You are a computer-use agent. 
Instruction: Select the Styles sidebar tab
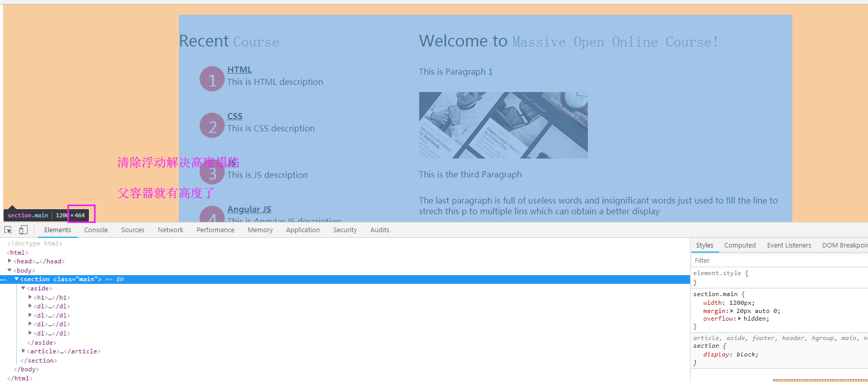[x=704, y=245]
